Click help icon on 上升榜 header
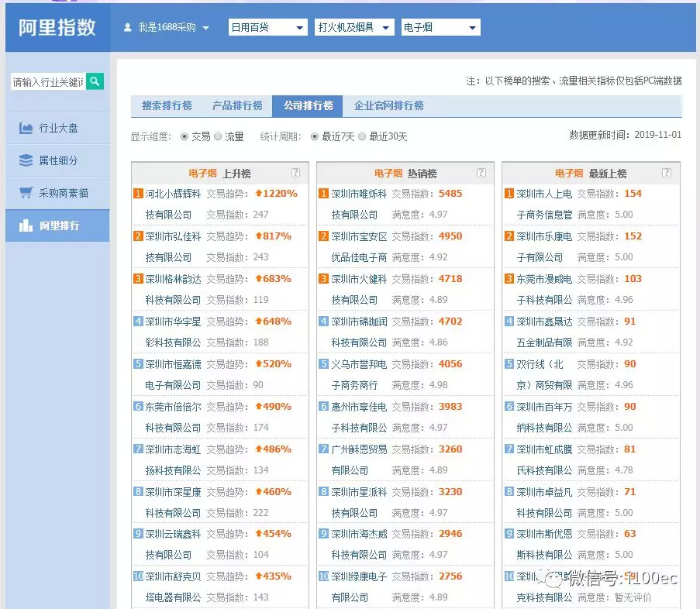 pos(295,173)
